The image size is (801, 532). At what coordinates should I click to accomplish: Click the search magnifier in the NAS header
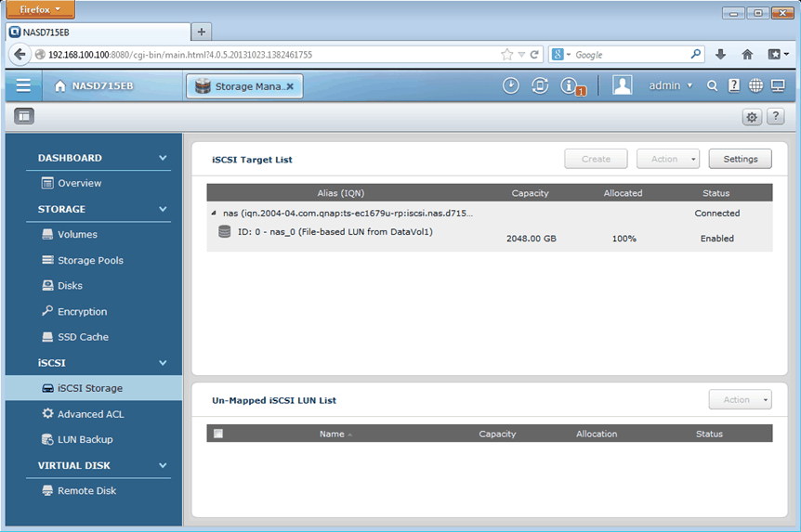(713, 85)
